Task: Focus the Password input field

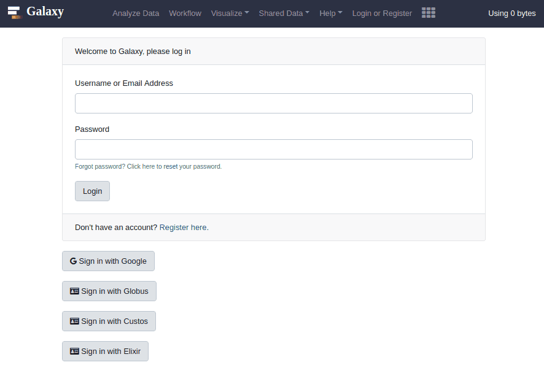Action: tap(273, 150)
